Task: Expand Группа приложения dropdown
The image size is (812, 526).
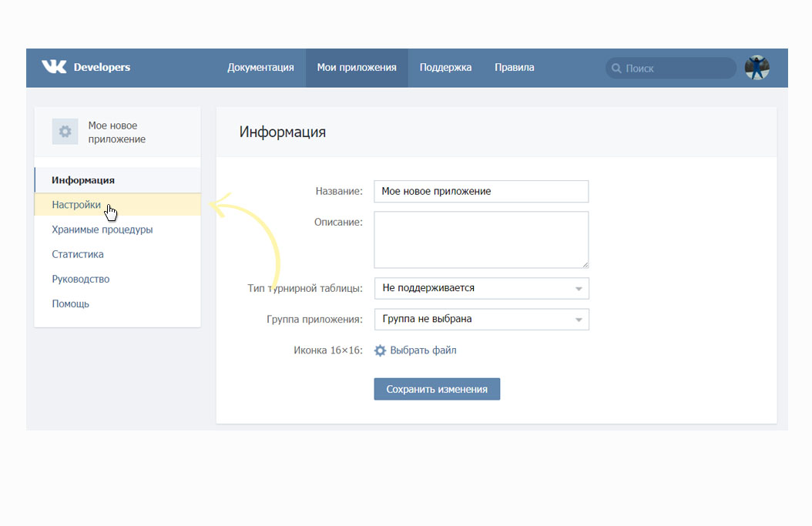Action: (481, 319)
